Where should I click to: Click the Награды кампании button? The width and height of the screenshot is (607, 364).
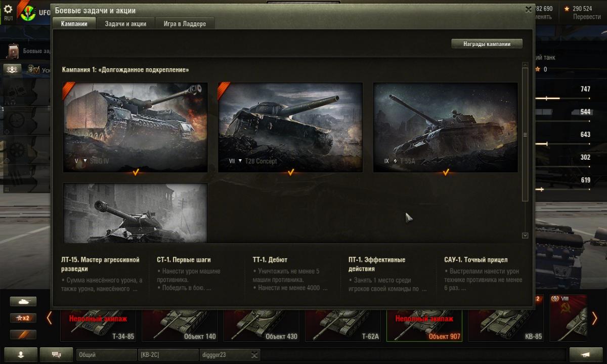(486, 44)
